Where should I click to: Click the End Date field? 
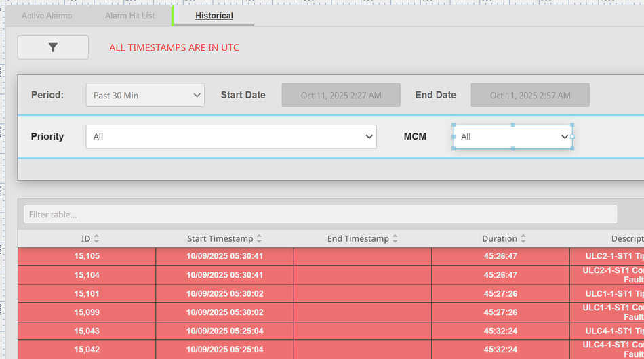(530, 96)
